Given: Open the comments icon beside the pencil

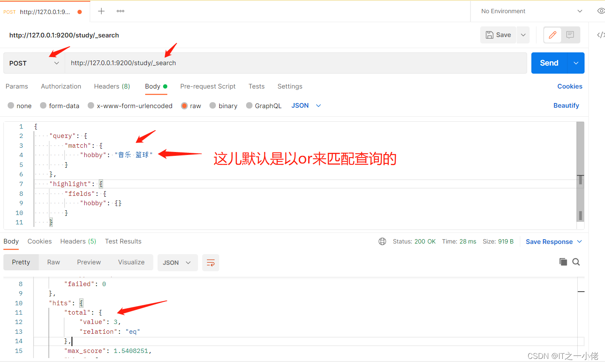Looking at the screenshot, I should (x=570, y=35).
